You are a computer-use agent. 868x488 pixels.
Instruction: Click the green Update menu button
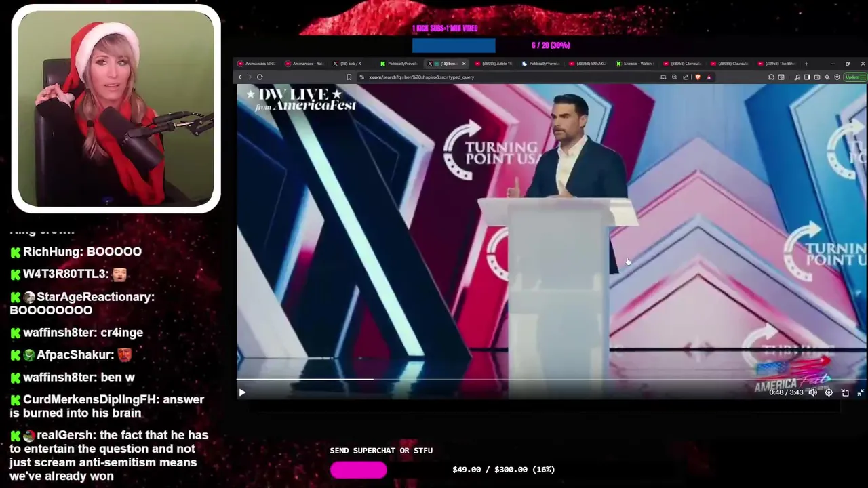tap(855, 77)
